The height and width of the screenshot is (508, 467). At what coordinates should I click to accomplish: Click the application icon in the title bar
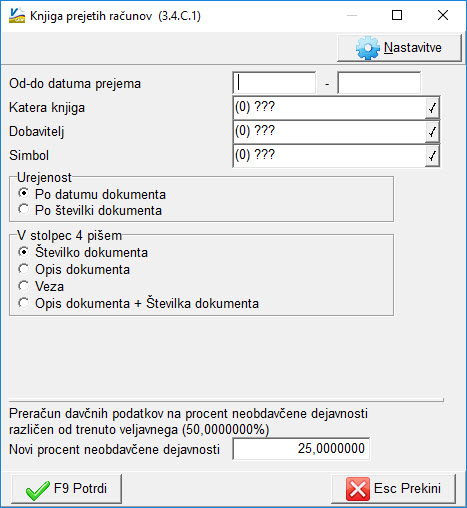(17, 16)
